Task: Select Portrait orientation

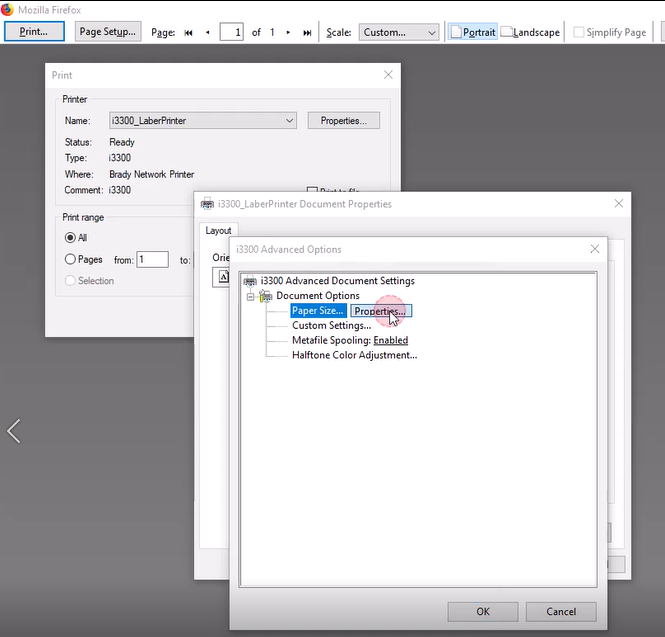Action: pos(473,32)
